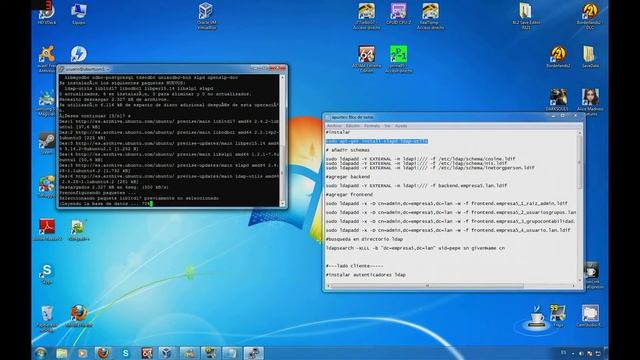Screen dimensions: 640x360
Task: Open Windows Media Player from taskbar
Action: click(x=82, y=353)
